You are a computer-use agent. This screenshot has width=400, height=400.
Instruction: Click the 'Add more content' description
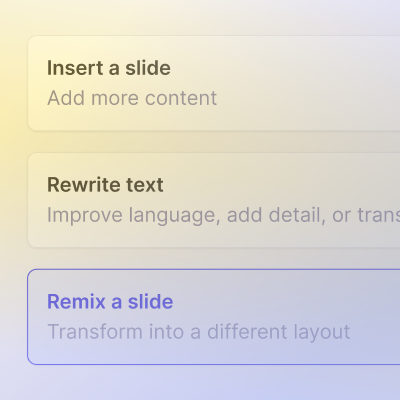[132, 98]
